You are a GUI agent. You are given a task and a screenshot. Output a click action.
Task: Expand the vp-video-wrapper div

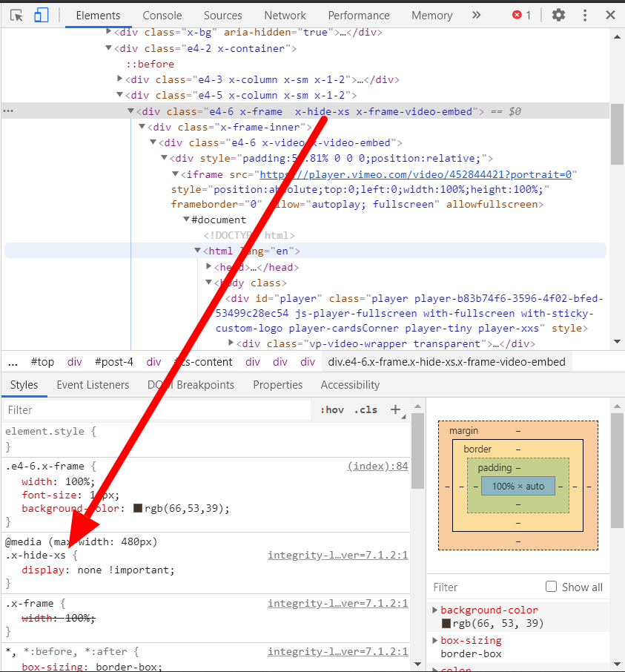pos(231,343)
